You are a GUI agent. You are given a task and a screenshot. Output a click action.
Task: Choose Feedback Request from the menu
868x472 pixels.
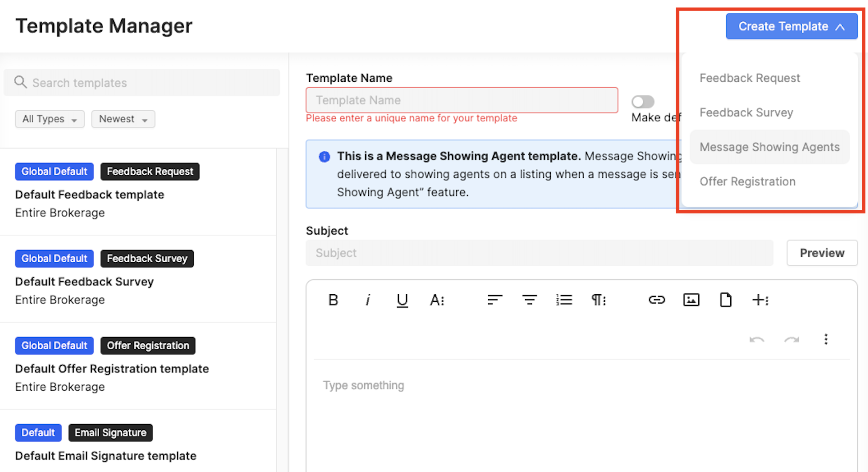click(769, 78)
